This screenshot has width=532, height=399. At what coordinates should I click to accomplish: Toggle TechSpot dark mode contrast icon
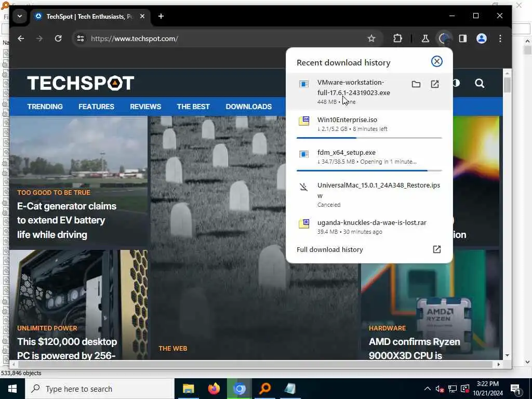pos(456,83)
